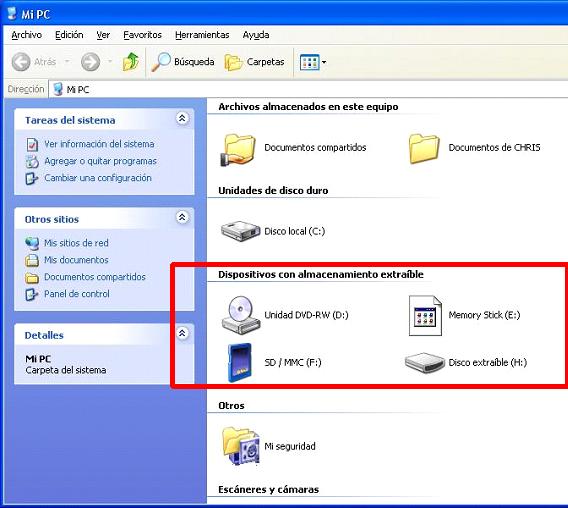Select the Memory Stick (E:) icon

click(425, 315)
